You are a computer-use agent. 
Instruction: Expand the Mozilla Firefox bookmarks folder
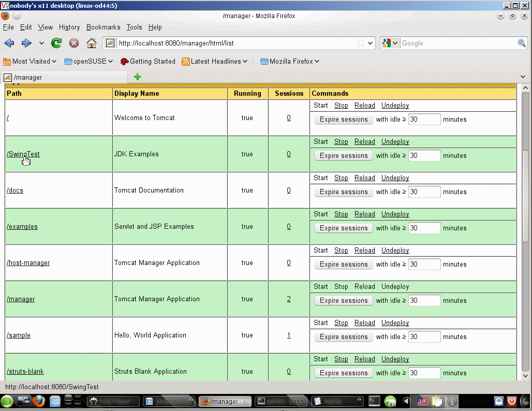289,62
